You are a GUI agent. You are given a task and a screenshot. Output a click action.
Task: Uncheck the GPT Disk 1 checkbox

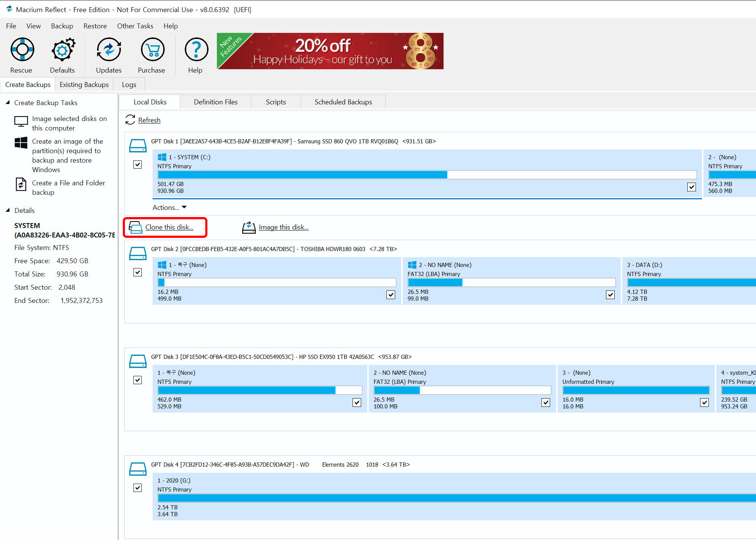pyautogui.click(x=138, y=164)
